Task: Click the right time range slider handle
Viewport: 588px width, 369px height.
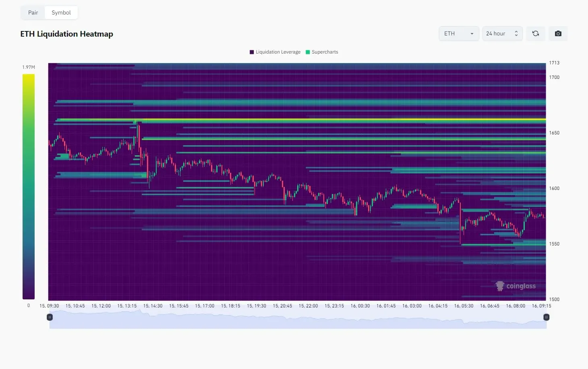Action: point(546,317)
